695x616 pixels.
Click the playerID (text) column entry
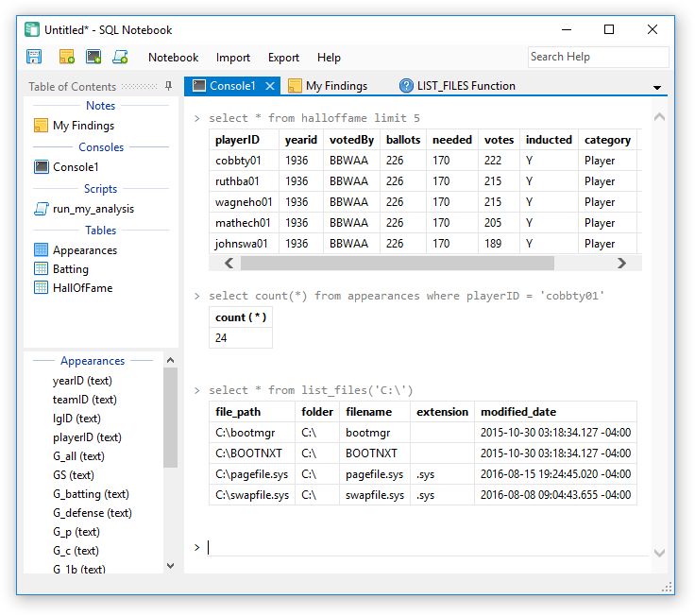pos(87,437)
